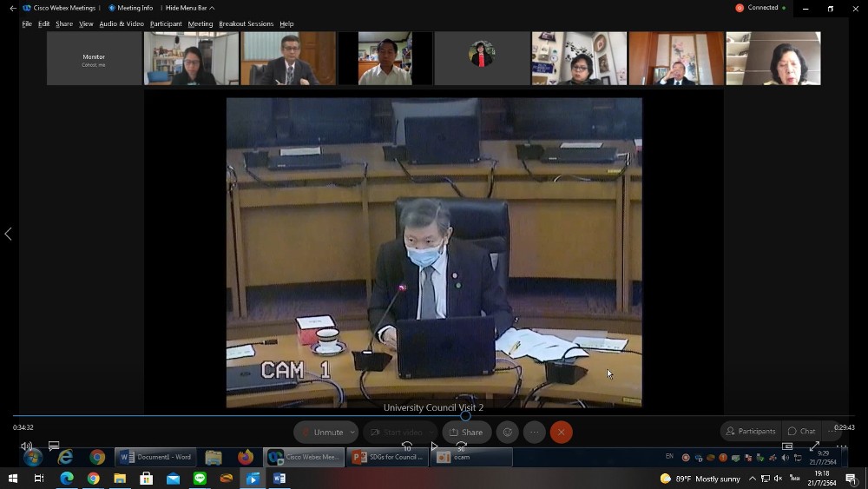
Task: Click the Share content button
Action: tap(466, 432)
